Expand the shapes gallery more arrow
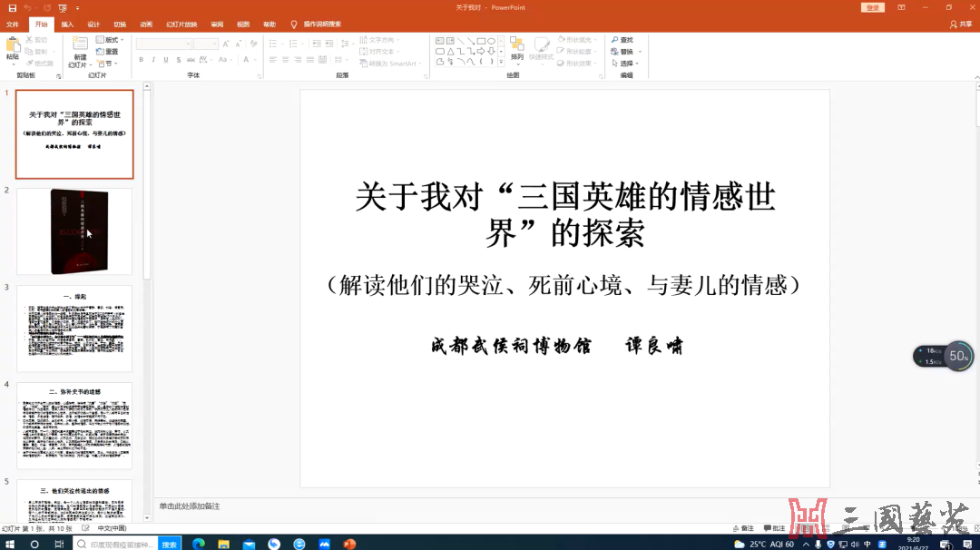Viewport: 980px width, 550px height. (x=502, y=63)
